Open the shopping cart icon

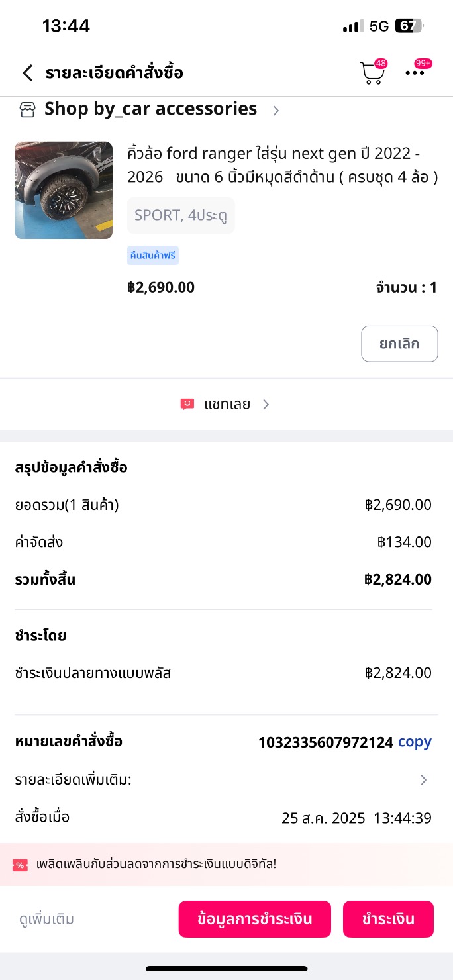tap(372, 73)
